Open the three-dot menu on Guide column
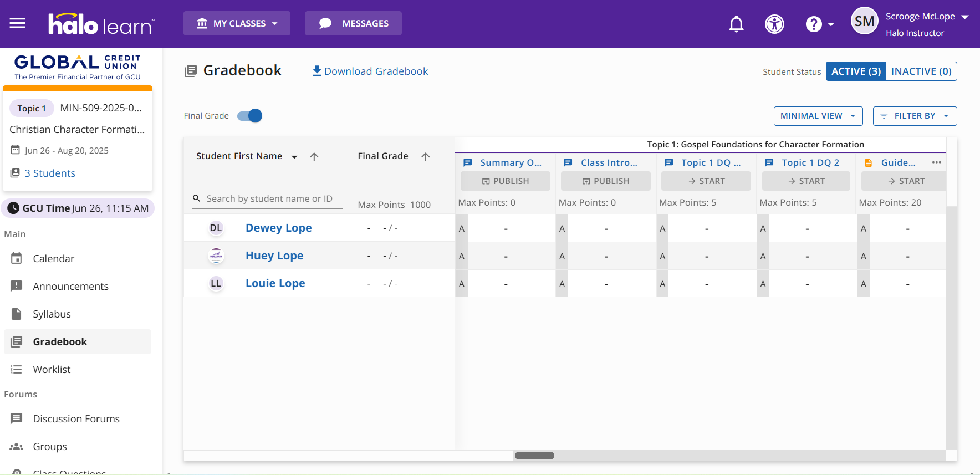 tap(936, 162)
